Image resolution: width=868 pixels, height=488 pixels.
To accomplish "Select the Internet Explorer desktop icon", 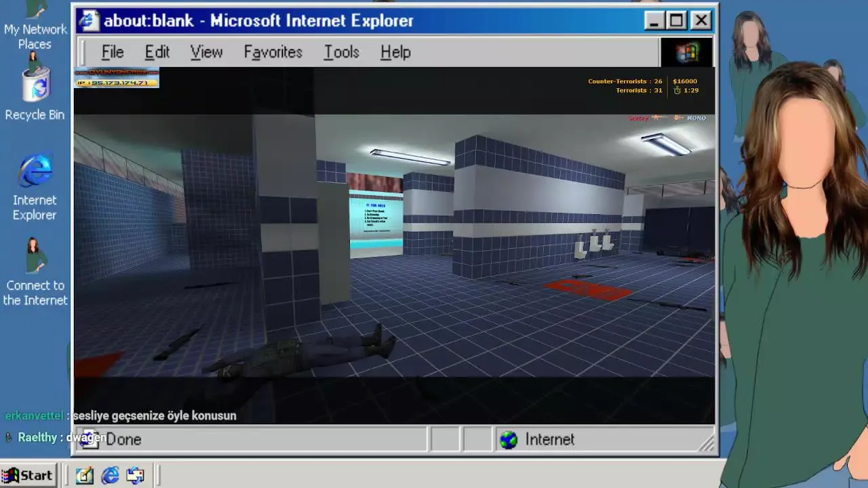I will tap(35, 188).
